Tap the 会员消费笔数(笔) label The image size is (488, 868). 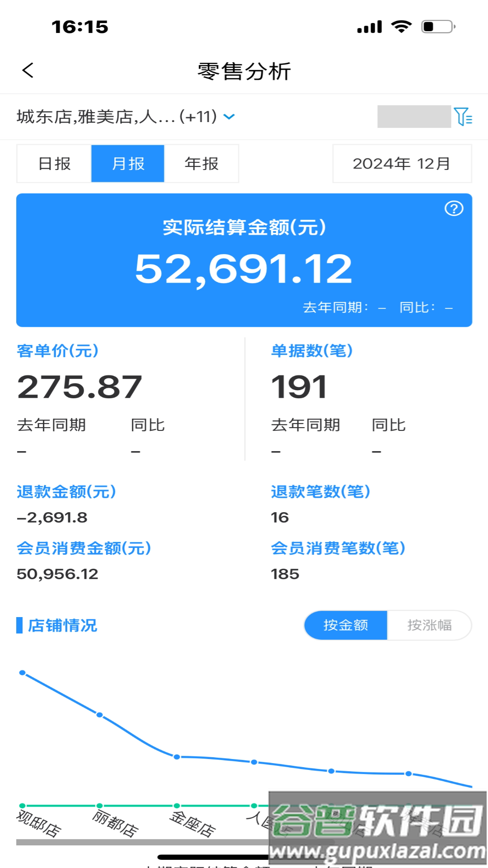pyautogui.click(x=338, y=548)
